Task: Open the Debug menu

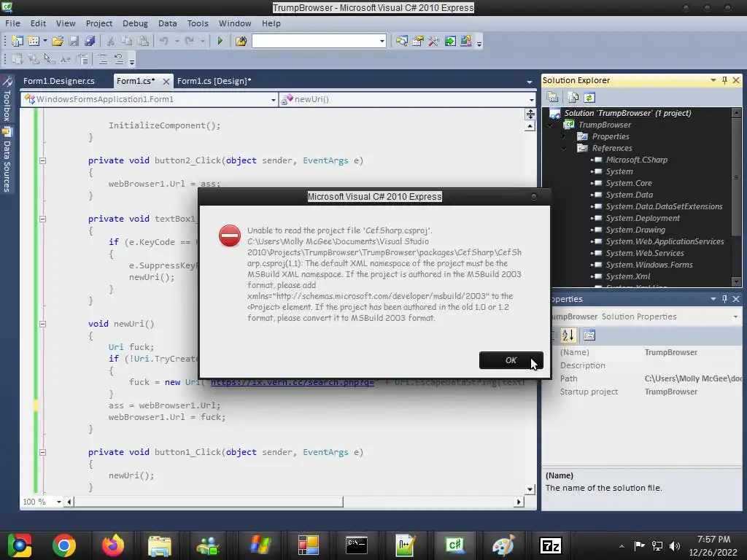Action: tap(135, 23)
